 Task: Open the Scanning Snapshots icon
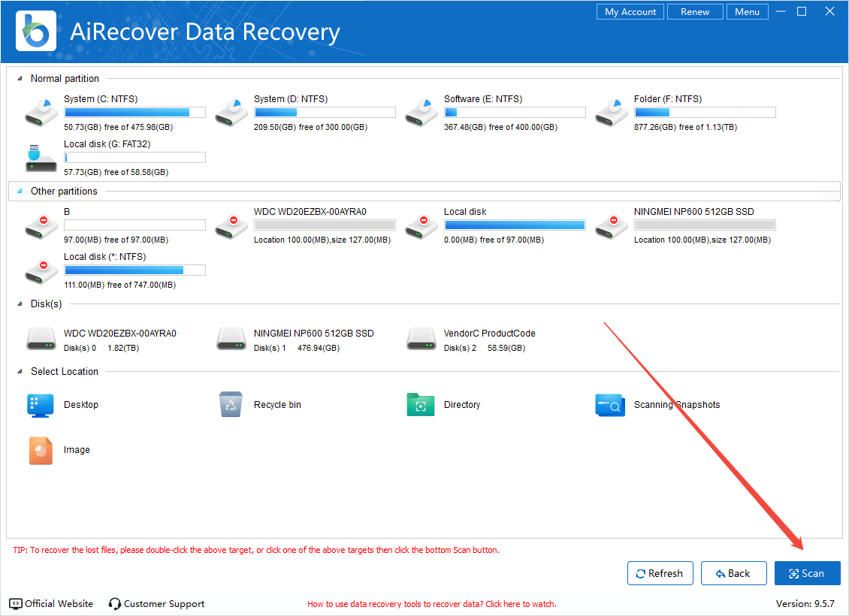(x=610, y=404)
